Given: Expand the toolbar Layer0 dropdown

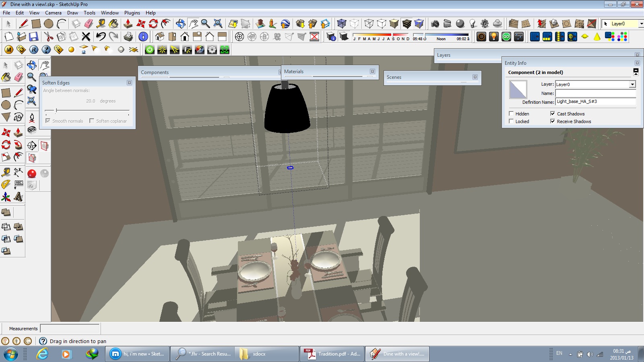Looking at the screenshot, I should (641, 24).
